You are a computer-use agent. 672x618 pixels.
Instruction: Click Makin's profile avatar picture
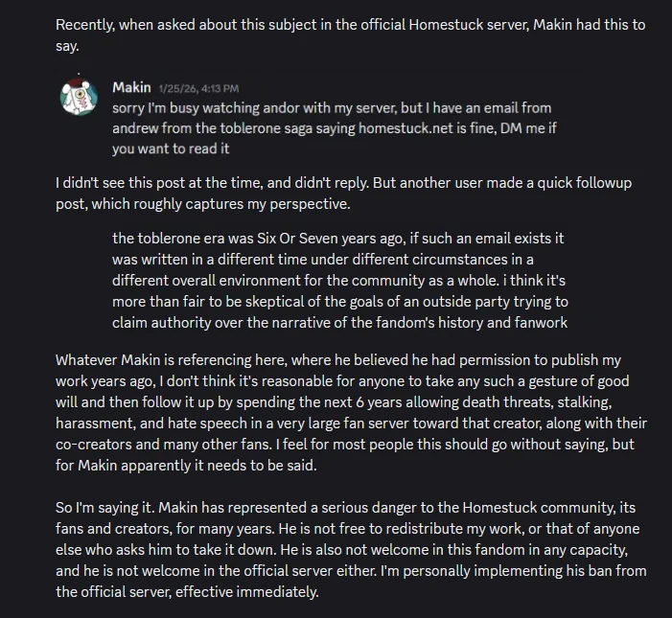[x=80, y=98]
